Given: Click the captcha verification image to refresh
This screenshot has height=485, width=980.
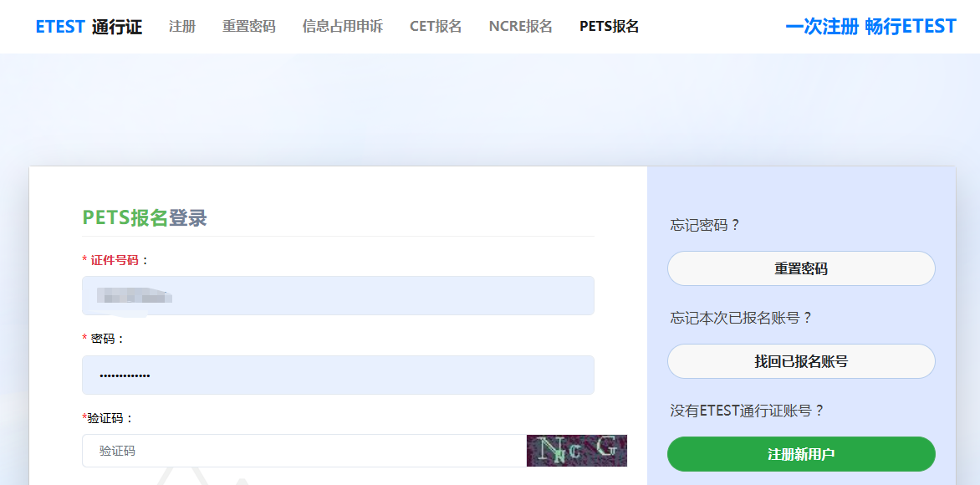Looking at the screenshot, I should point(576,451).
